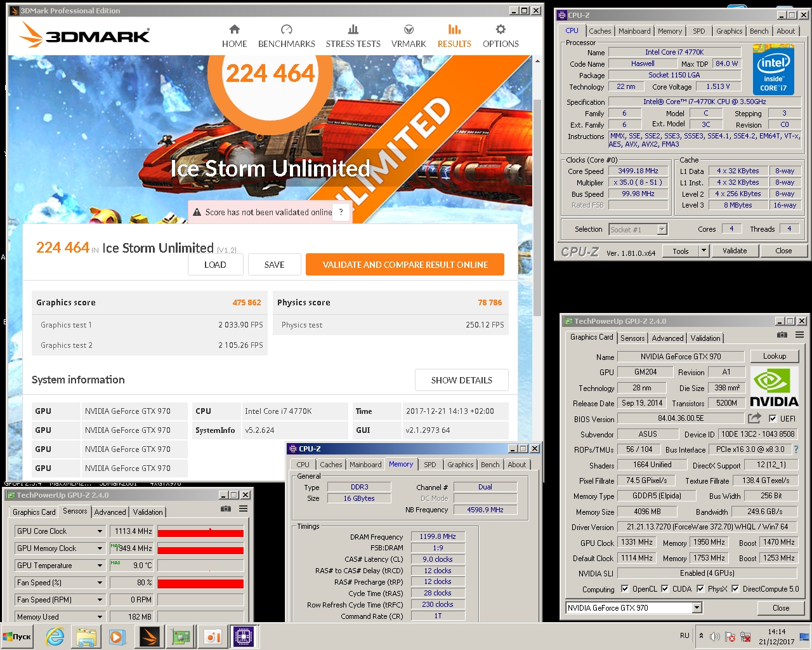Open CPU-Z Tools dropdown arrow
812x650 pixels.
tap(704, 251)
